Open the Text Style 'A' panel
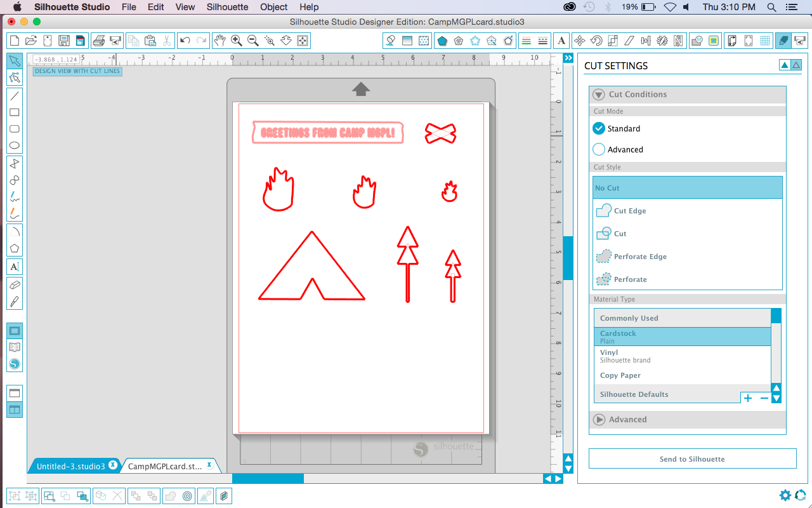This screenshot has height=508, width=812. [561, 41]
